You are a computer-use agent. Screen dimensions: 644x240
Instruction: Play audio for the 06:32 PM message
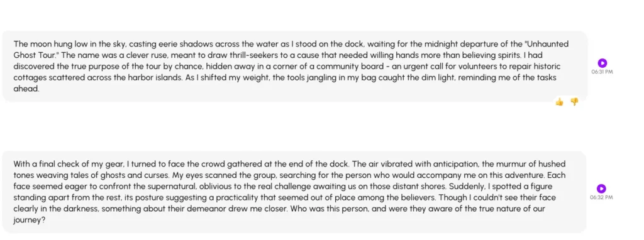point(601,188)
